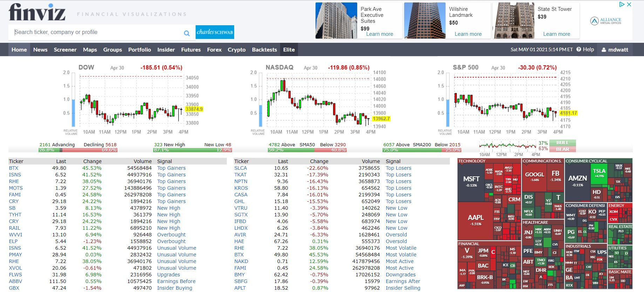The height and width of the screenshot is (296, 644).
Task: Click the search magnifier icon
Action: tap(187, 33)
